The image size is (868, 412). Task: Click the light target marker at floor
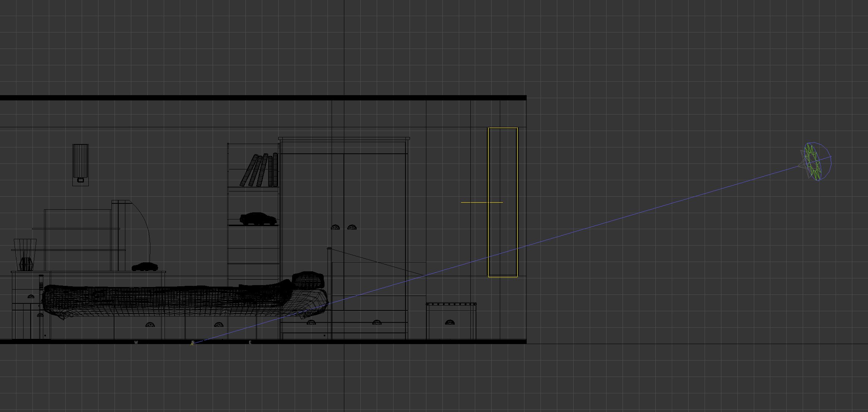(192, 343)
